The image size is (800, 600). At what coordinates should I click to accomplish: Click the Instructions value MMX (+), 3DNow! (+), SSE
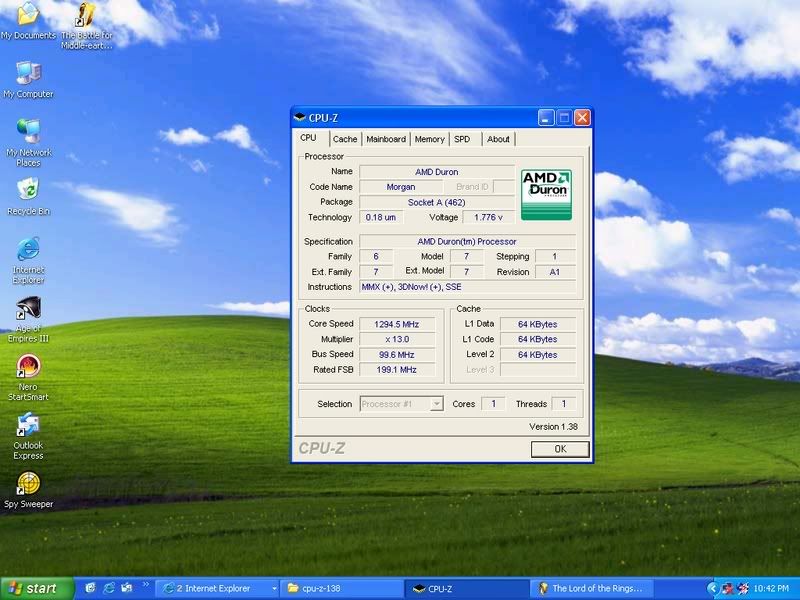[x=467, y=287]
